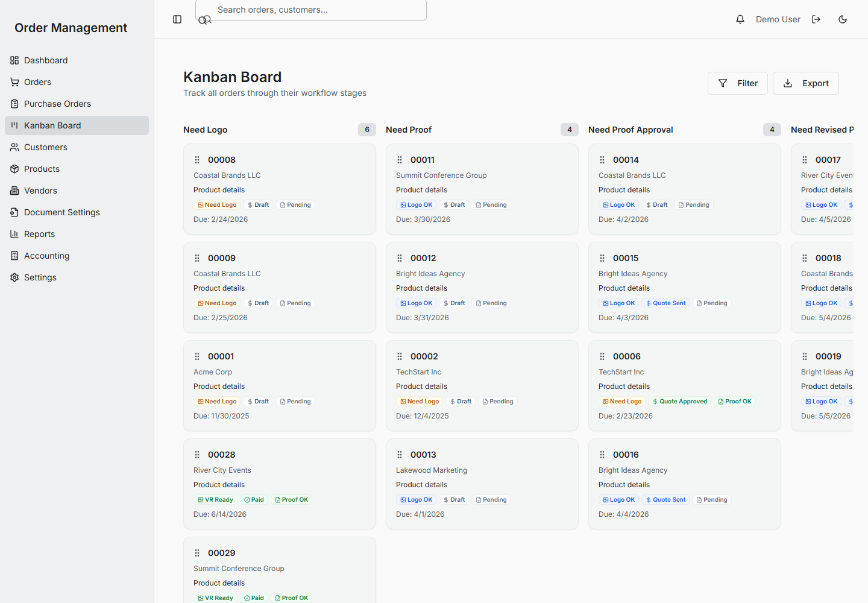This screenshot has height=603, width=868.
Task: Click Acme Corp customer name
Action: (213, 372)
